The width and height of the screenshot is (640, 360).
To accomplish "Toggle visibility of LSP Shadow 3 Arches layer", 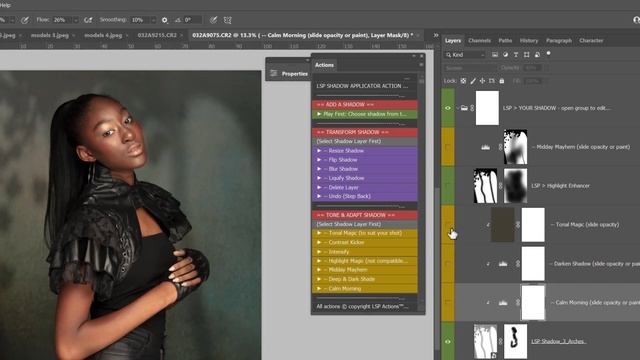I will [x=448, y=341].
